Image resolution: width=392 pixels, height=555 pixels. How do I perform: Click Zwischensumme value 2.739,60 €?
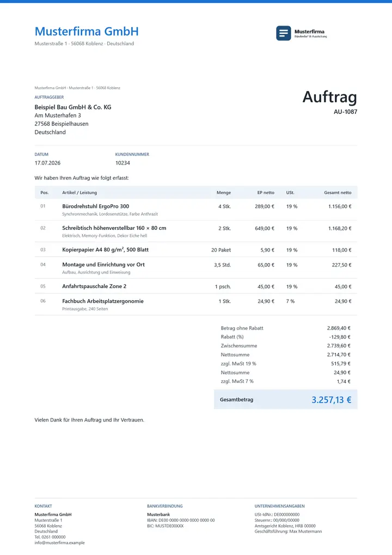point(339,346)
